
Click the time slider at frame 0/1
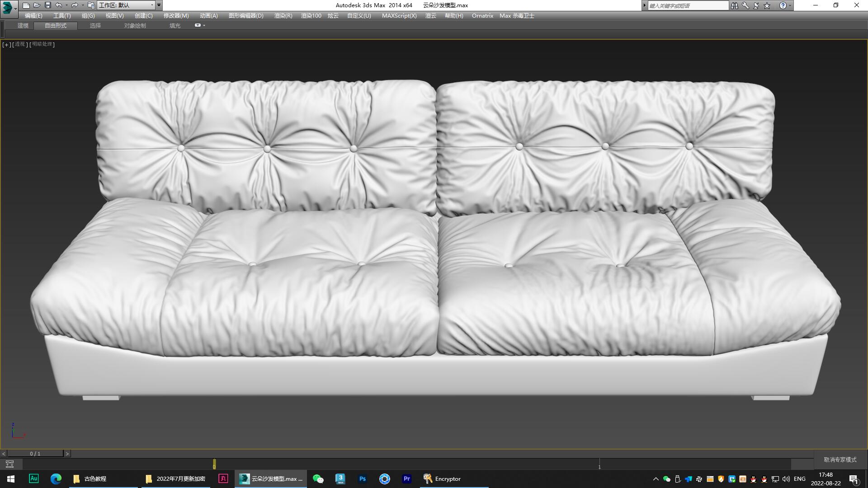(x=35, y=453)
